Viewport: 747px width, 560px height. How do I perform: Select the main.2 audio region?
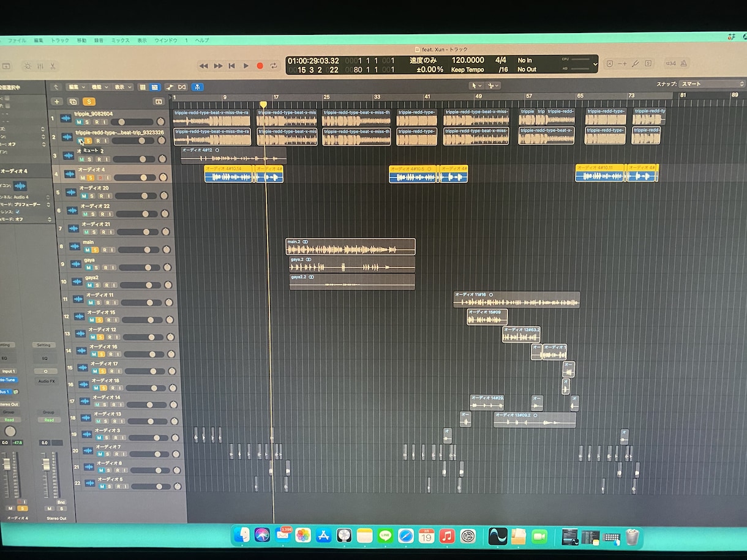350,247
